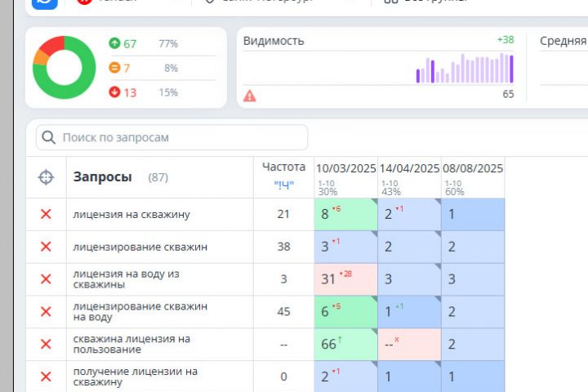
Task: Remove query 'лицензия на скважину' with red X
Action: 46,214
